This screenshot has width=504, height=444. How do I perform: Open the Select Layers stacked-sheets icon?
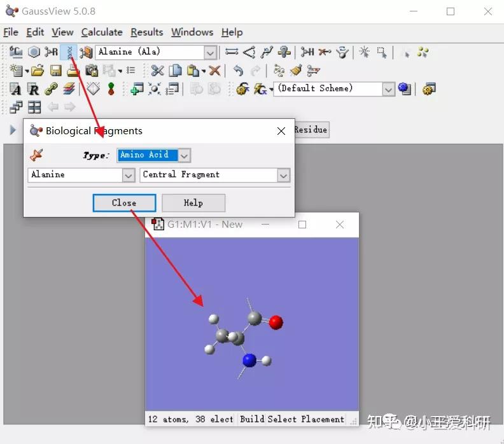coord(69,88)
